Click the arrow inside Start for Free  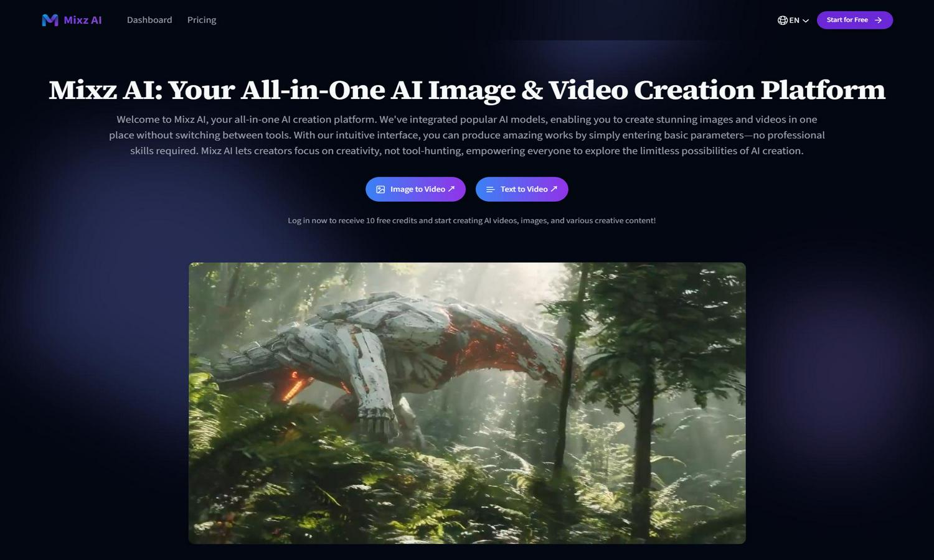[x=878, y=20]
